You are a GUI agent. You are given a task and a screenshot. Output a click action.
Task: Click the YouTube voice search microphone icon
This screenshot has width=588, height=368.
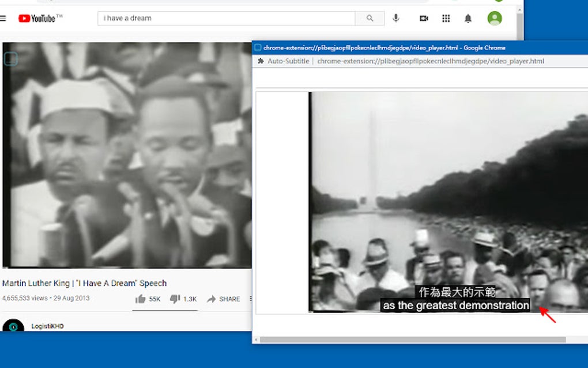coord(396,18)
